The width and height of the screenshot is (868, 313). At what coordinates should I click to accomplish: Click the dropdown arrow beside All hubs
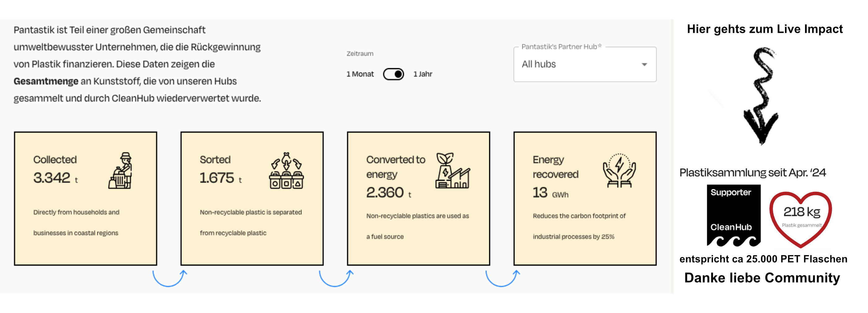[644, 64]
